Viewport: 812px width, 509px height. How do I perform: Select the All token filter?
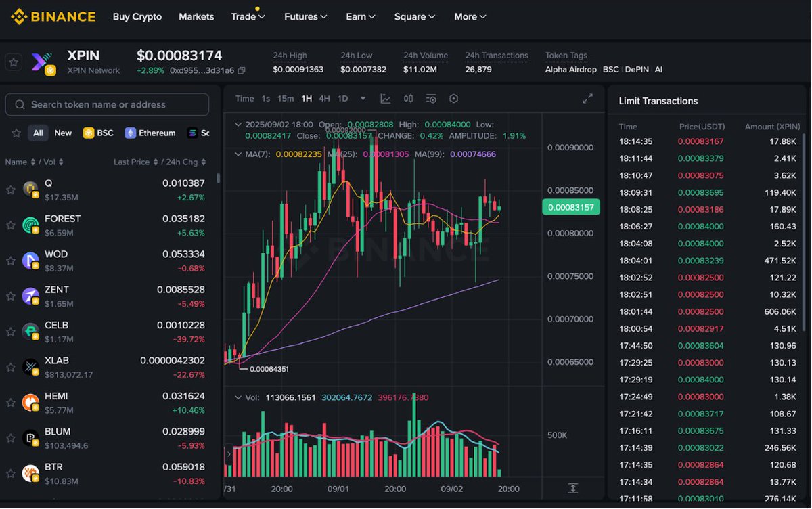pos(38,133)
